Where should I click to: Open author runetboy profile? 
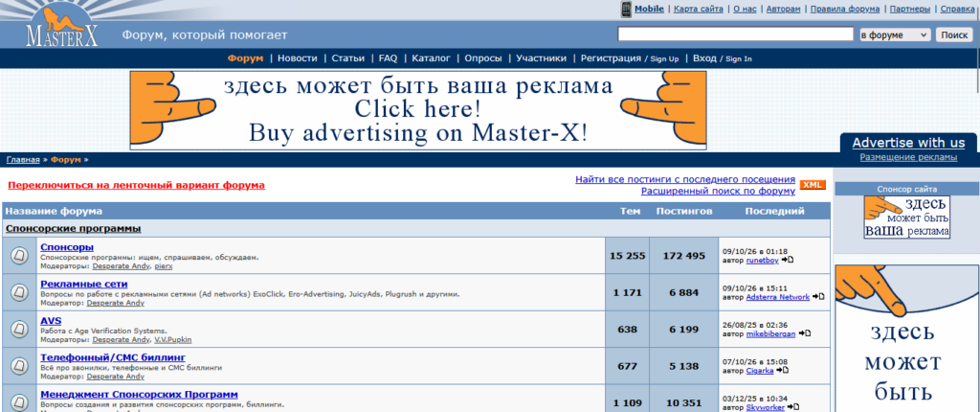(x=763, y=261)
